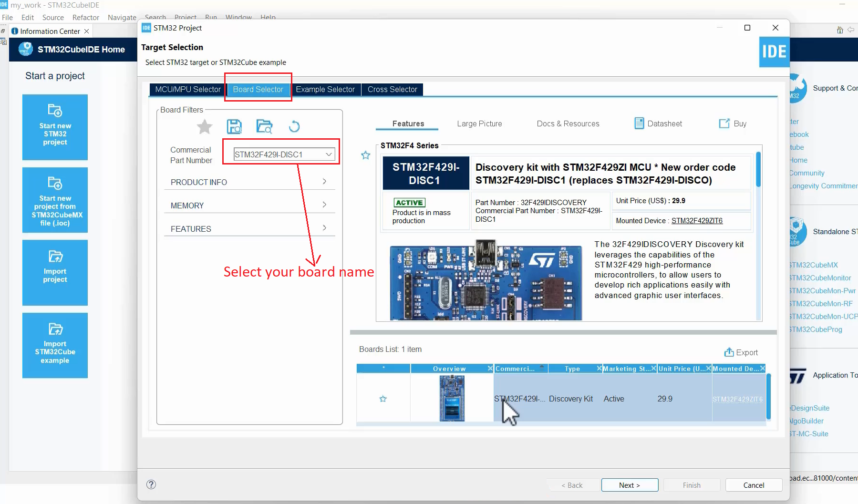The height and width of the screenshot is (504, 858).
Task: Switch to the Example Selector tab
Action: click(325, 89)
